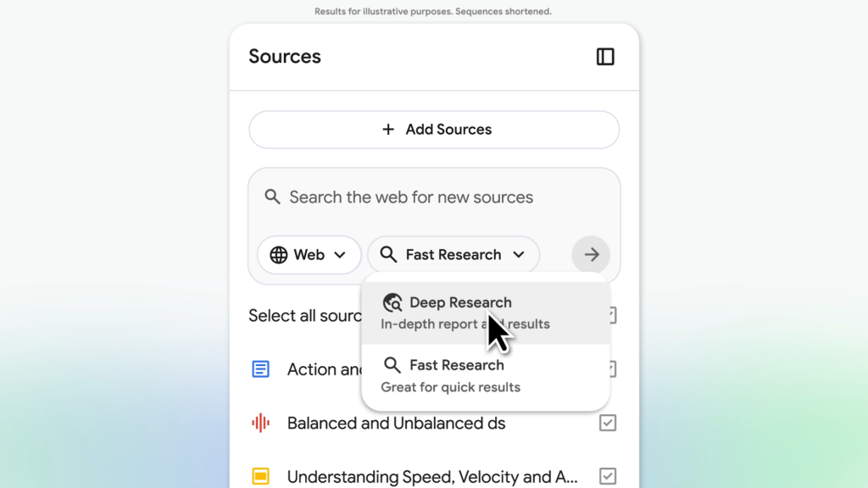The image size is (868, 488).
Task: Click the magnifier icon in search box
Action: coord(272,197)
